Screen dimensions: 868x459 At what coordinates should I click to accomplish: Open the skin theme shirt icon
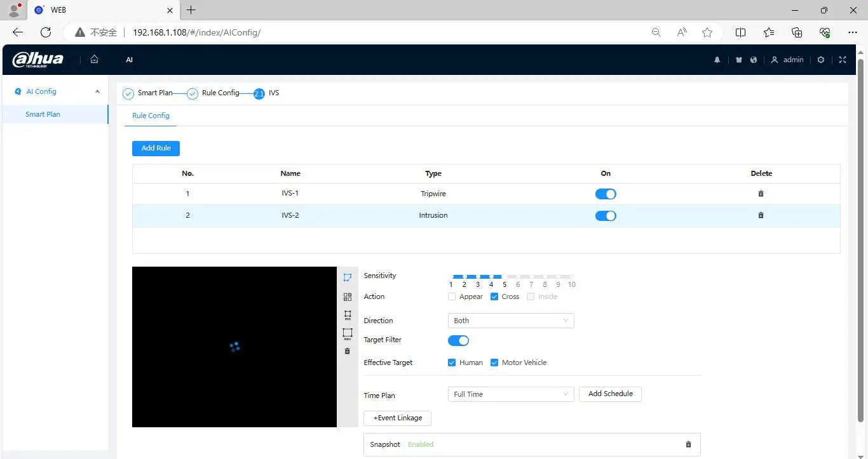[x=738, y=60]
